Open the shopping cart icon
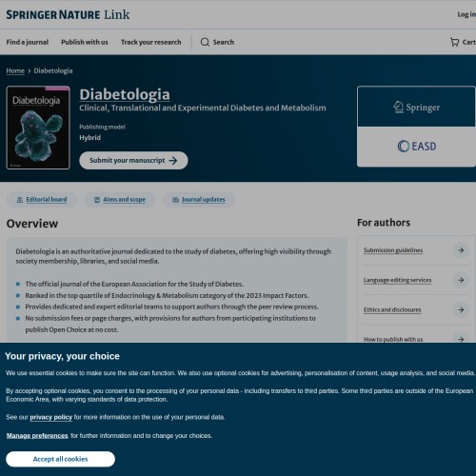Screen dimensions: 476x476 coord(454,42)
